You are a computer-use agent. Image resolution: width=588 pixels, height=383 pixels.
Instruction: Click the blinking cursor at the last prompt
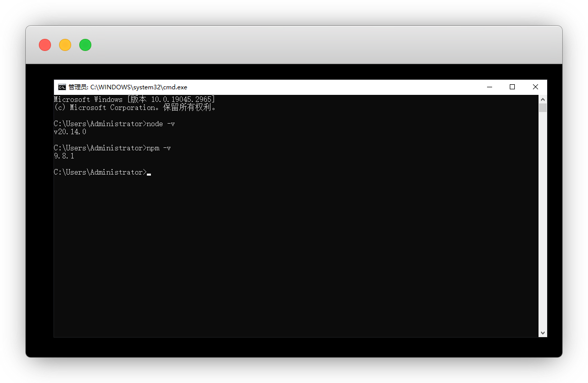click(149, 174)
